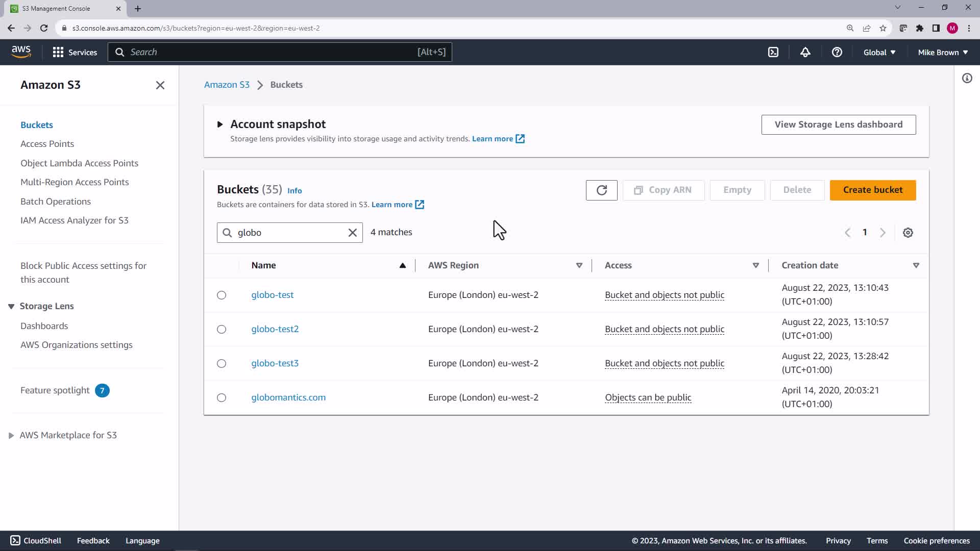Open table preferences gear icon
This screenshot has width=980, height=551.
click(908, 233)
